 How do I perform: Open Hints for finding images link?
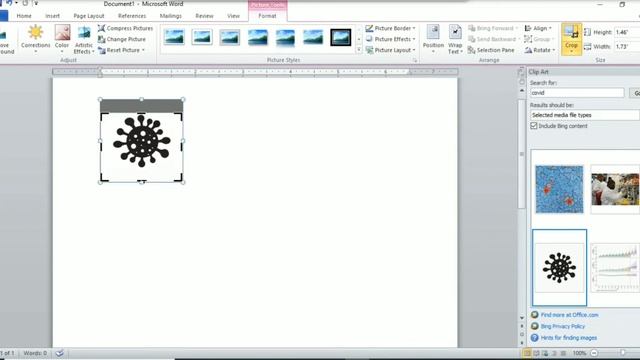point(569,338)
